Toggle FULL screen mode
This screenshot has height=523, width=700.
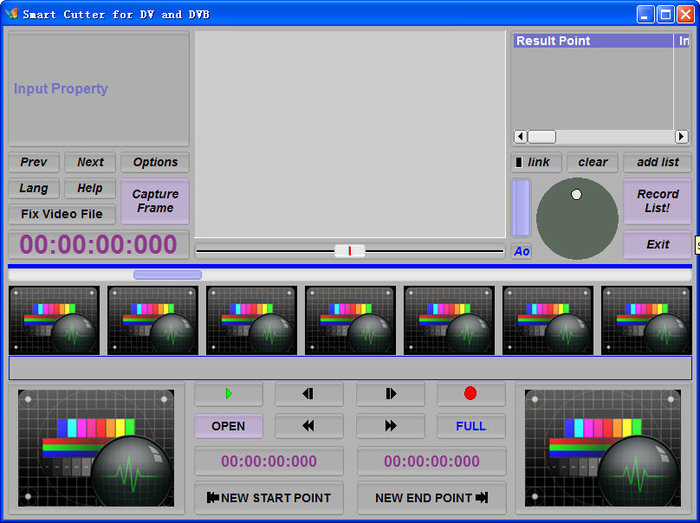click(x=471, y=426)
